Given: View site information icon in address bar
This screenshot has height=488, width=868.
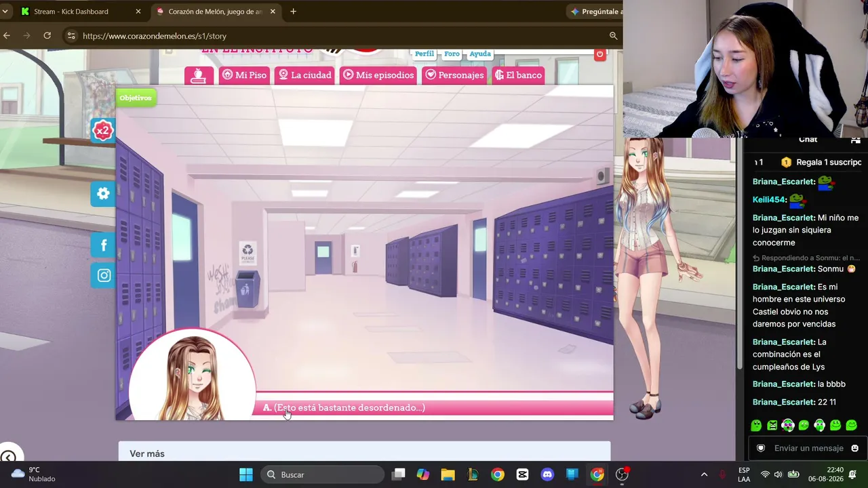Looking at the screenshot, I should point(71,36).
